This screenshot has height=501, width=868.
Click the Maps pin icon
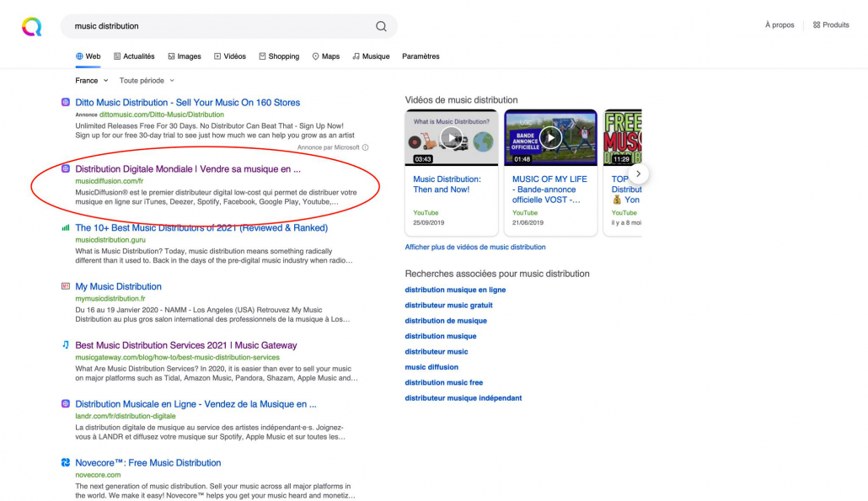click(x=315, y=56)
